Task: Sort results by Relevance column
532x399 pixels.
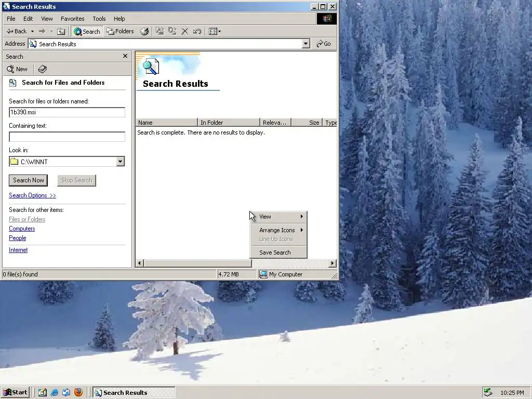Action: click(x=276, y=123)
